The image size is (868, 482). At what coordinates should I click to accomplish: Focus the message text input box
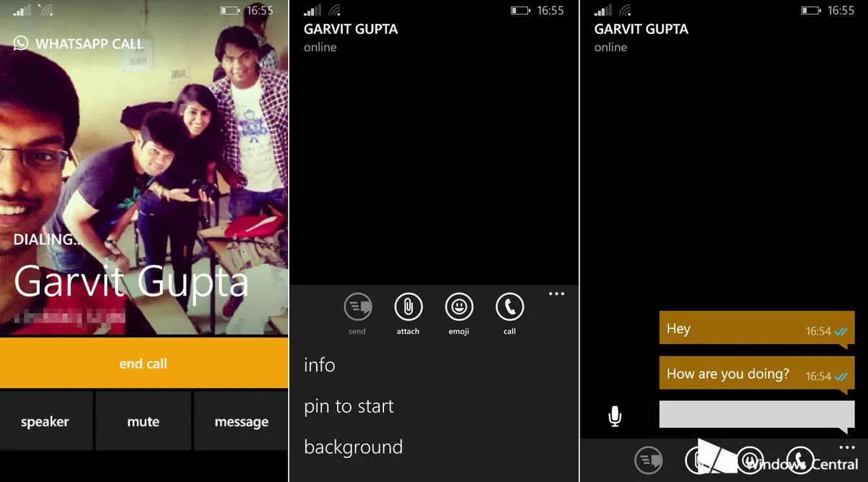click(x=757, y=416)
